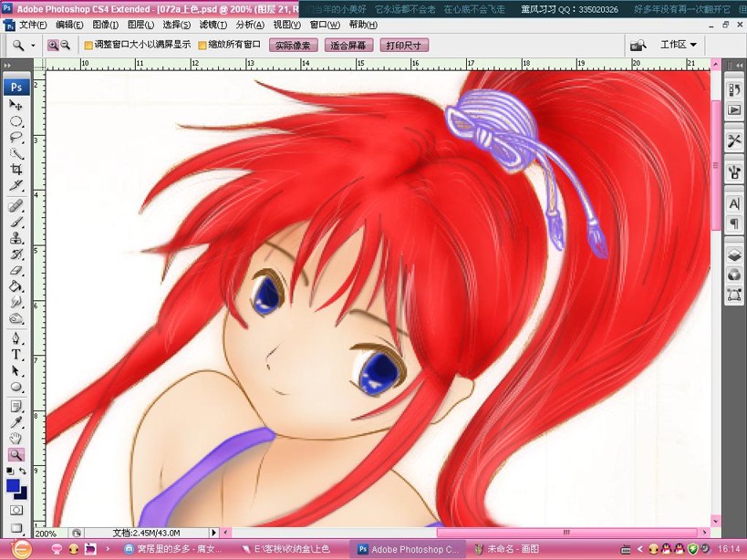This screenshot has width=747, height=560.
Task: Select the Hand tool
Action: pos(16,438)
